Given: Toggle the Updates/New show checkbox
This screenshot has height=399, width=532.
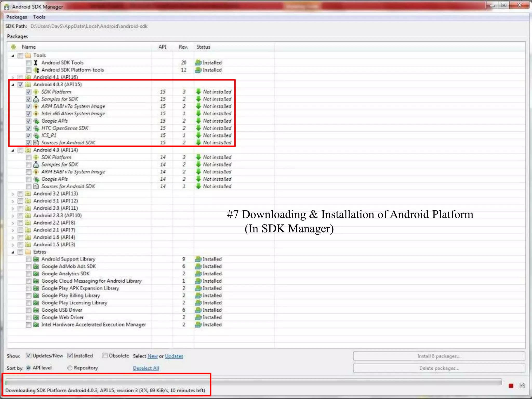Looking at the screenshot, I should pyautogui.click(x=29, y=356).
